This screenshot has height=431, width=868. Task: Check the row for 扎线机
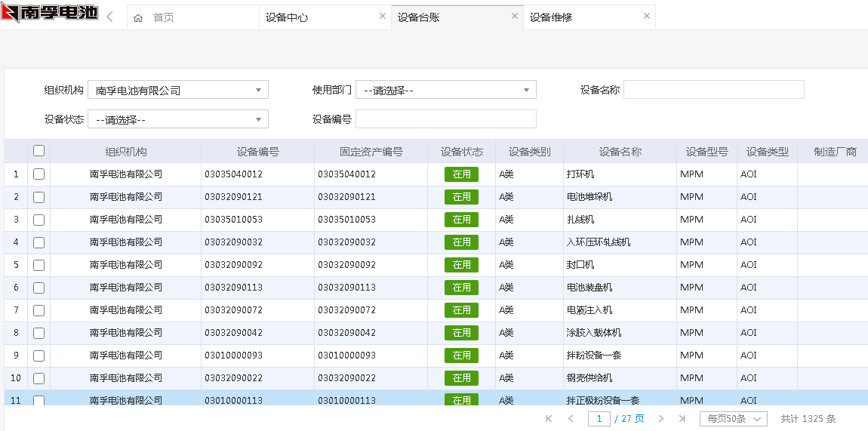tap(38, 219)
